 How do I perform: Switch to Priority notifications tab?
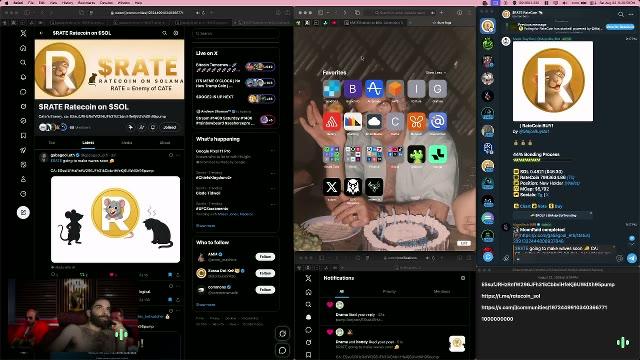coord(389,291)
